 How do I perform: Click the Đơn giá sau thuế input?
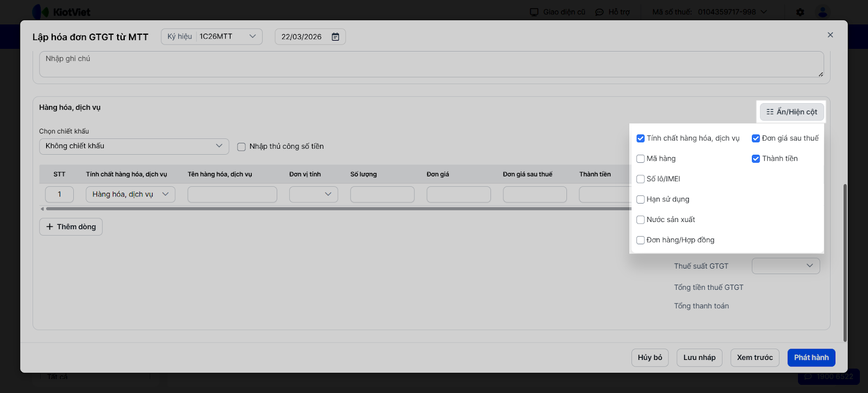click(x=535, y=194)
